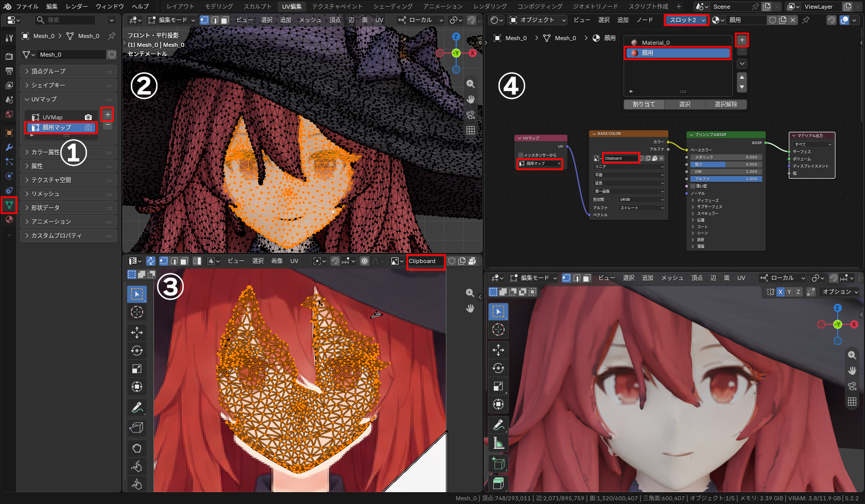This screenshot has height=504, width=865.
Task: Toggle X mirror axis in viewport
Action: 781,292
